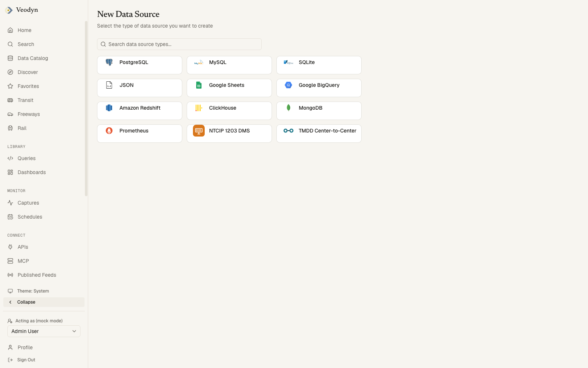Image resolution: width=588 pixels, height=368 pixels.
Task: Click the APIs plug icon
Action: (10, 247)
